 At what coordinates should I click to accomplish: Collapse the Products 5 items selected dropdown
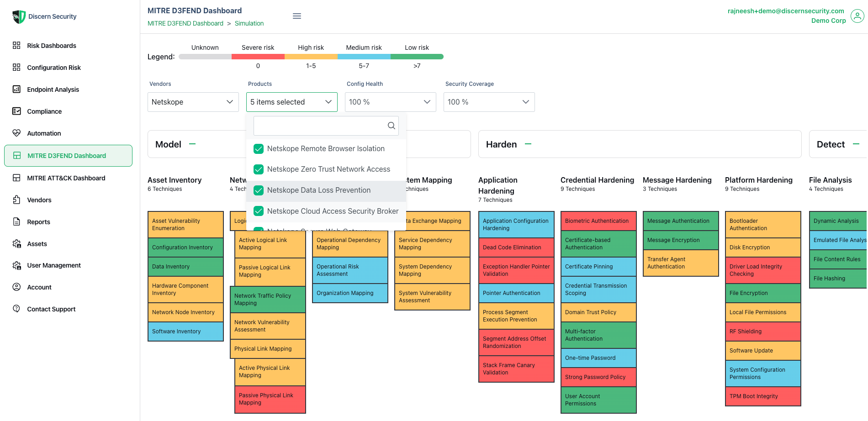click(292, 102)
